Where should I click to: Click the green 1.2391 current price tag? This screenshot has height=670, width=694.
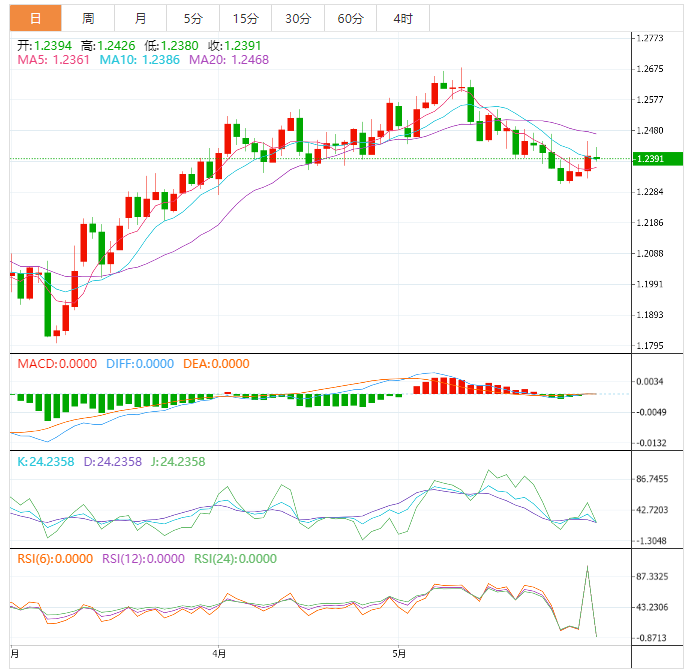tap(658, 159)
